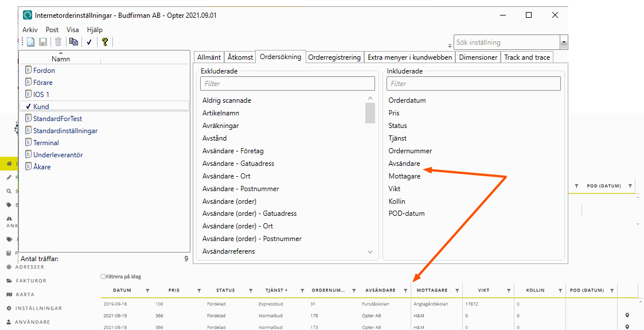Go to Inställningar in the web sidebar

point(38,308)
